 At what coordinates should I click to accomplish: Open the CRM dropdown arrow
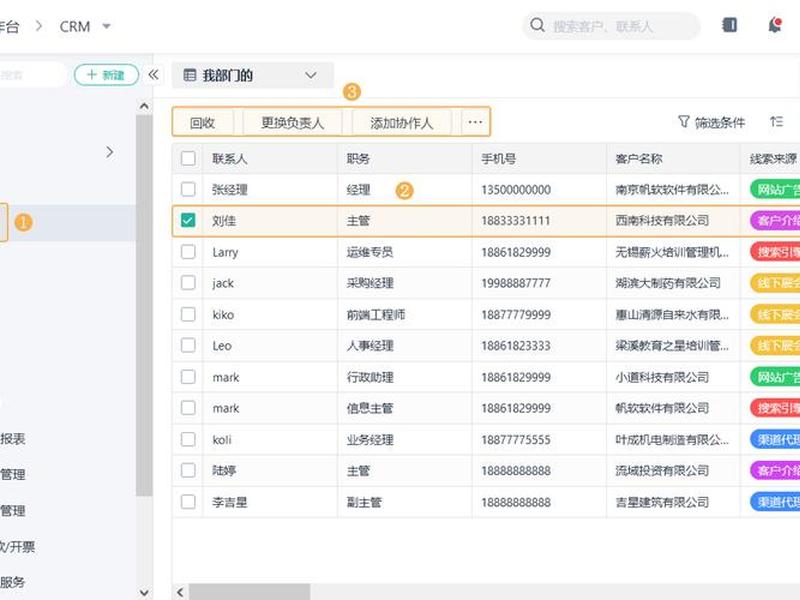(x=106, y=26)
